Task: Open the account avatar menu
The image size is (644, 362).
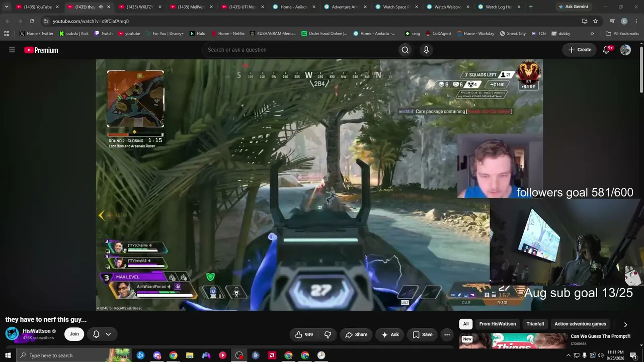Action: tap(625, 50)
